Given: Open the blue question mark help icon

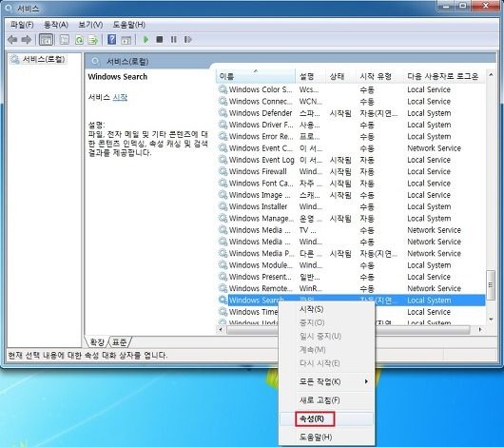Looking at the screenshot, I should coord(111,40).
